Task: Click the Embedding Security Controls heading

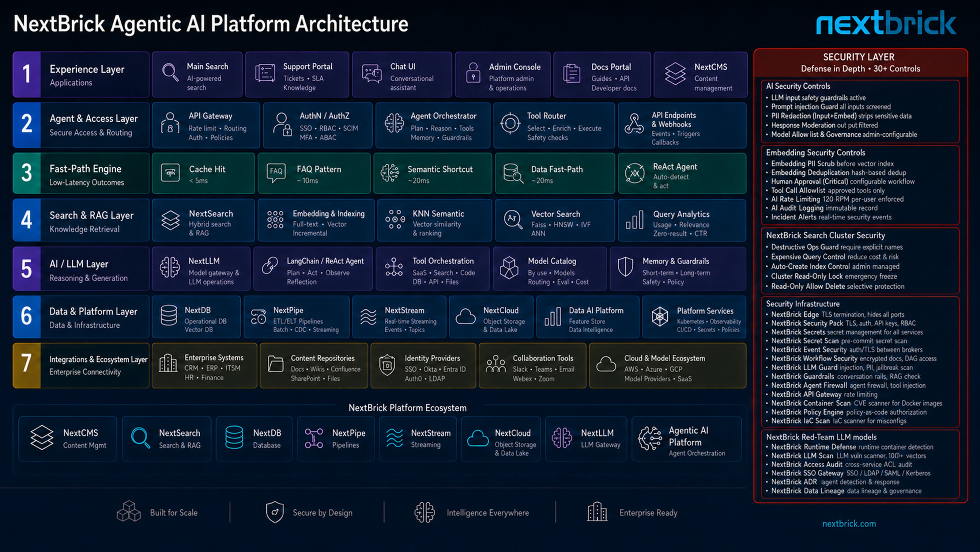Action: click(x=815, y=153)
